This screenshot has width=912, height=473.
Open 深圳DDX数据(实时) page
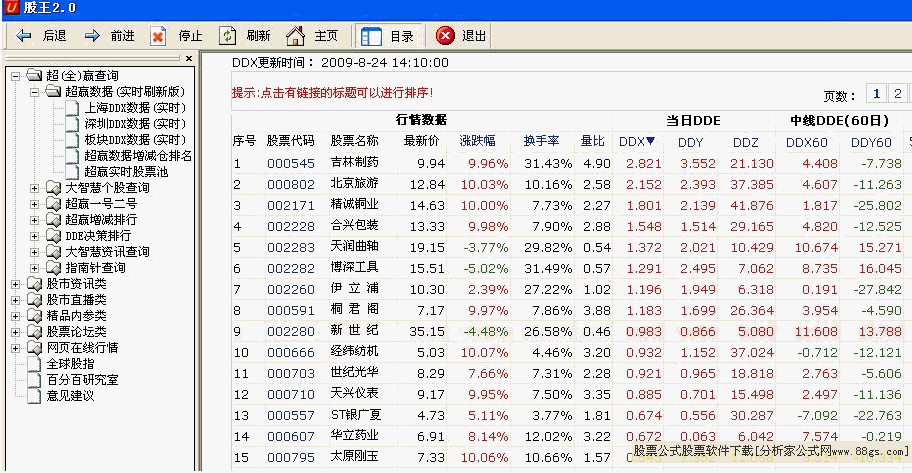click(x=136, y=124)
